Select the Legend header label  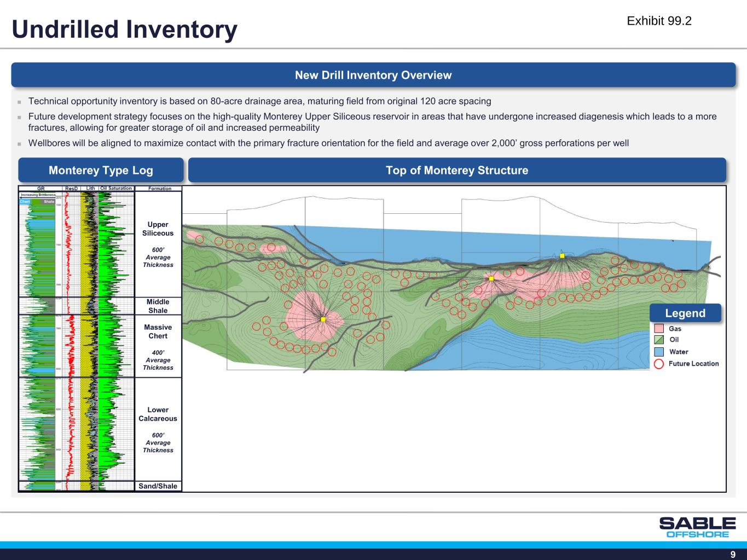point(685,313)
